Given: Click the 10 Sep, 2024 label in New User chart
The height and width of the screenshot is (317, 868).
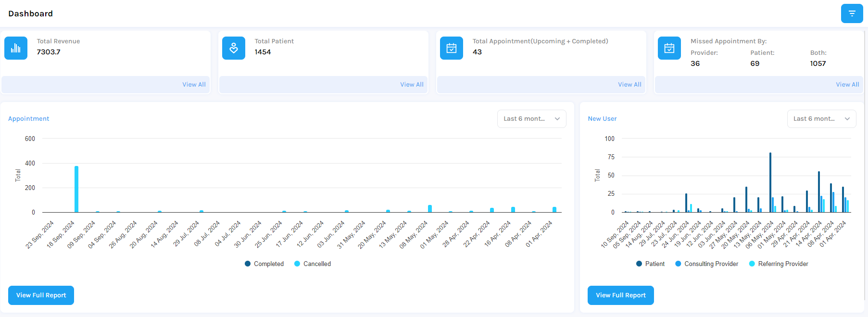Looking at the screenshot, I should pos(615,234).
